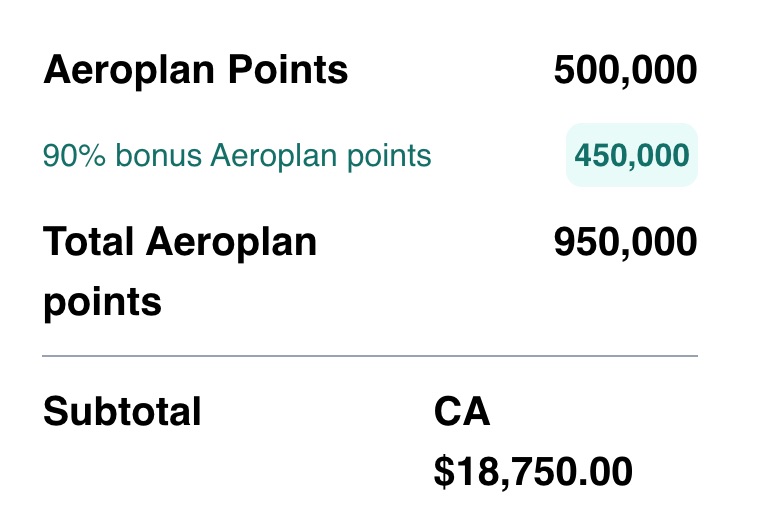The image size is (758, 524).
Task: Click the 90% bonus Aeroplan points text
Action: click(x=237, y=156)
